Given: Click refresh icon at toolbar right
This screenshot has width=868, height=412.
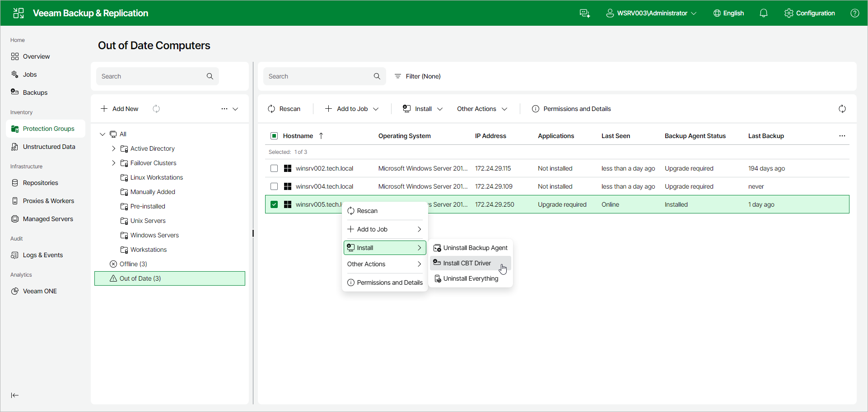Looking at the screenshot, I should (x=842, y=109).
